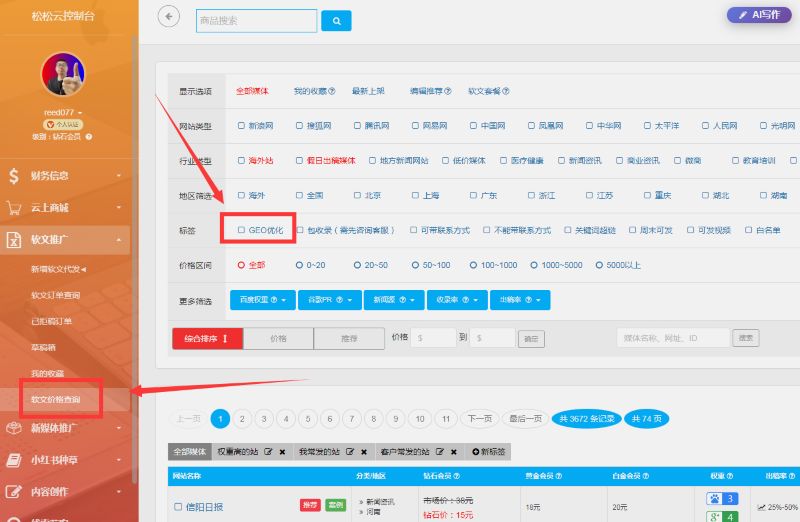
Task: Expand the 云上商城 sidebar menu
Action: (x=65, y=208)
